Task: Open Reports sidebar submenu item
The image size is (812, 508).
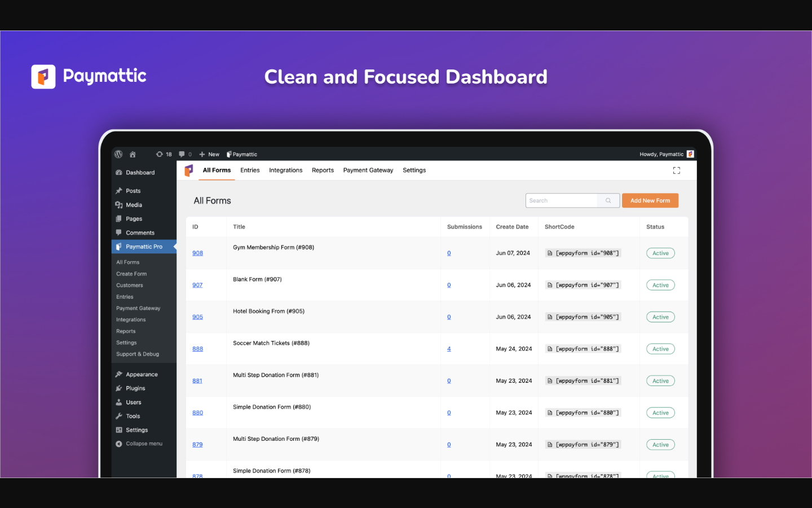Action: click(x=126, y=331)
